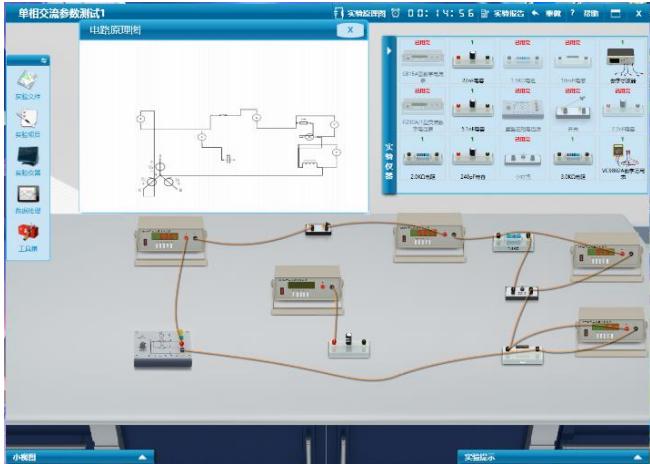Image resolution: width=650 pixels, height=464 pixels.
Task: Click 实物原理图 in the top bar
Action: (x=360, y=13)
